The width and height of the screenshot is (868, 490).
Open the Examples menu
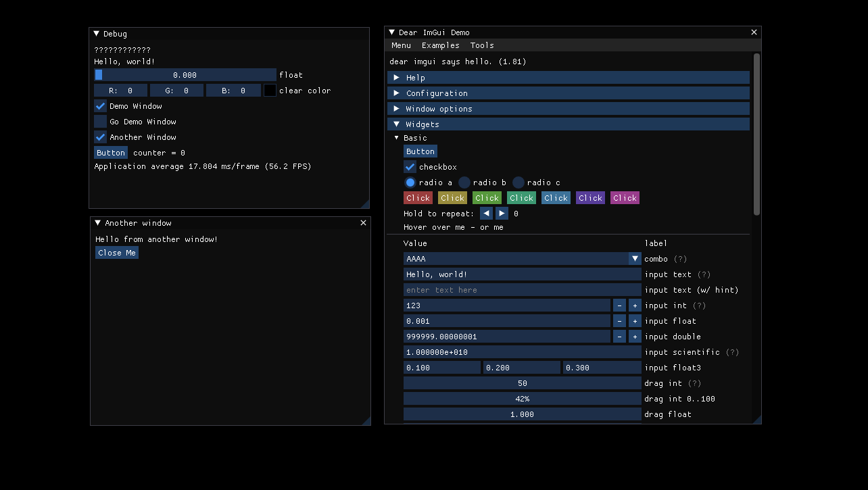point(440,45)
